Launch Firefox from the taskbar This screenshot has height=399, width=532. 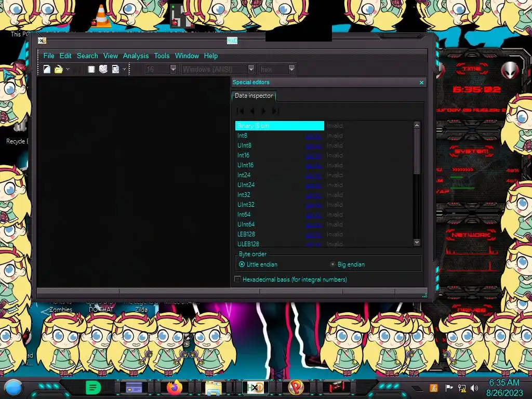click(x=175, y=387)
